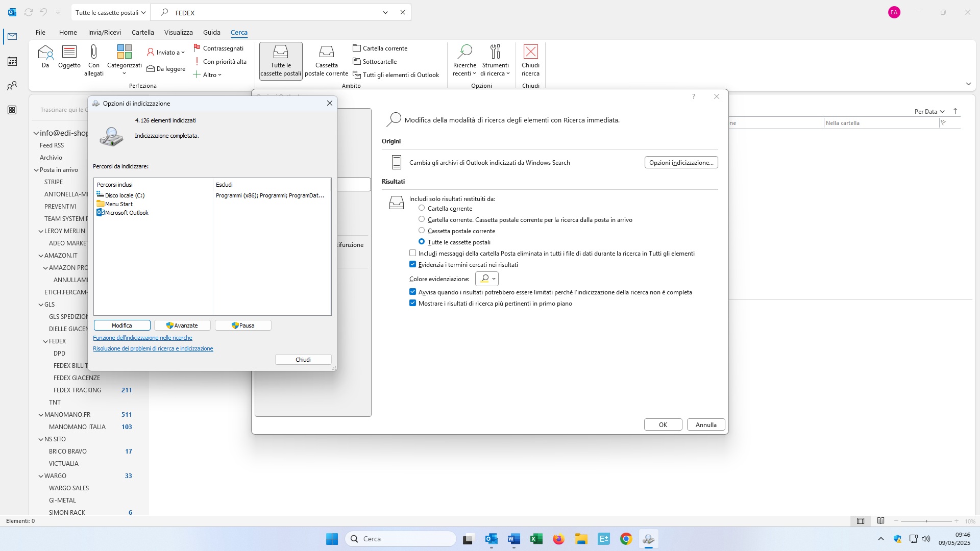The image size is (980, 551).
Task: Open the Inviato a dropdown
Action: (166, 52)
